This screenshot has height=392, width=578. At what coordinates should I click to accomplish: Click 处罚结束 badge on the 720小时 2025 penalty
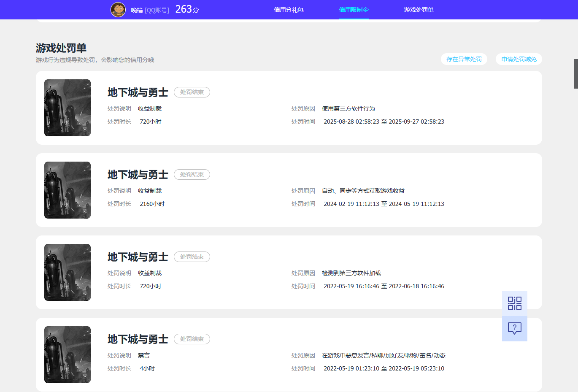pyautogui.click(x=192, y=92)
